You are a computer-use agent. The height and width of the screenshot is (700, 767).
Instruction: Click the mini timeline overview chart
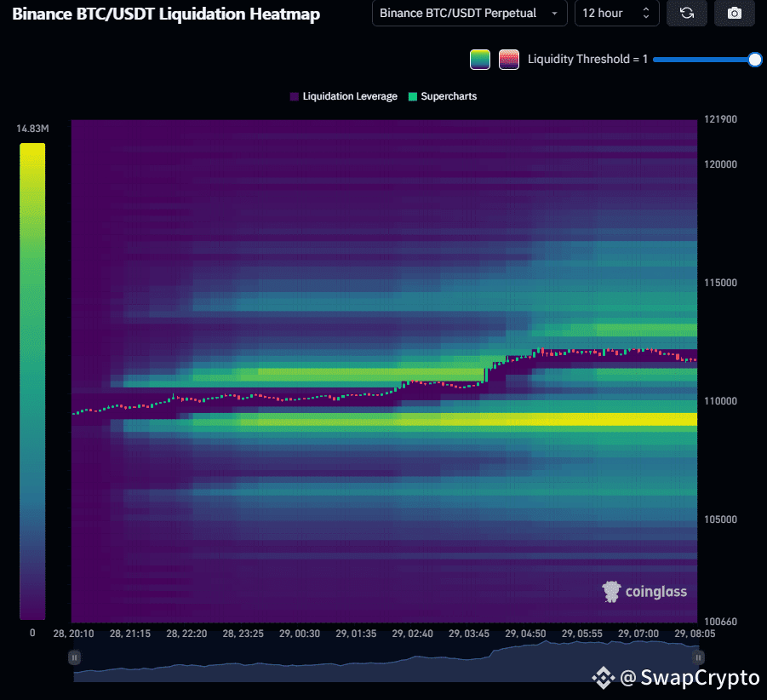coord(383,664)
